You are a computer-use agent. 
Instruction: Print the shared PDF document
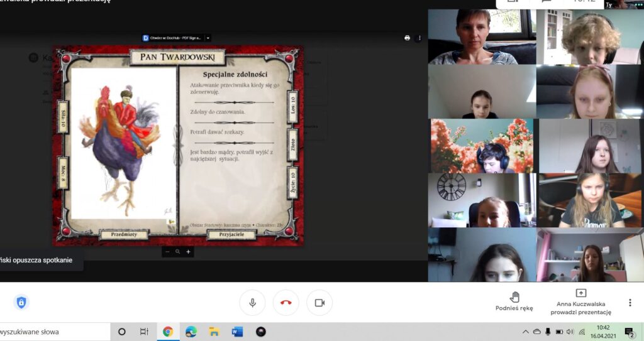tap(407, 38)
